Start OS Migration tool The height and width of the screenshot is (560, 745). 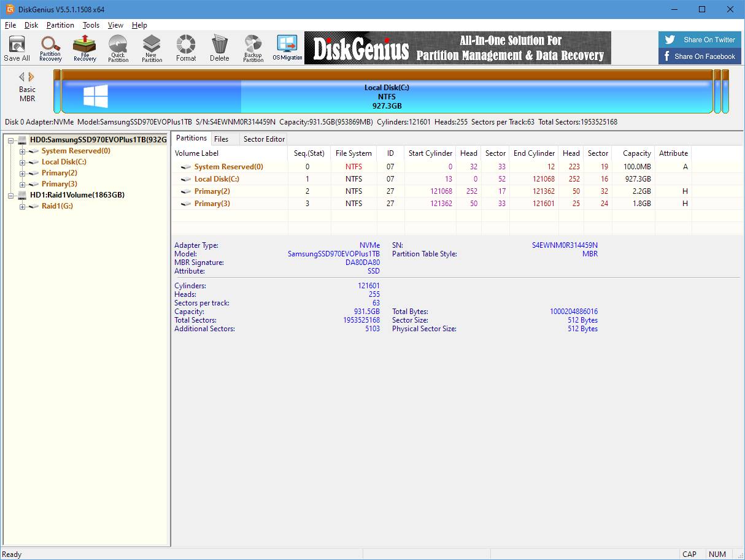[x=287, y=48]
